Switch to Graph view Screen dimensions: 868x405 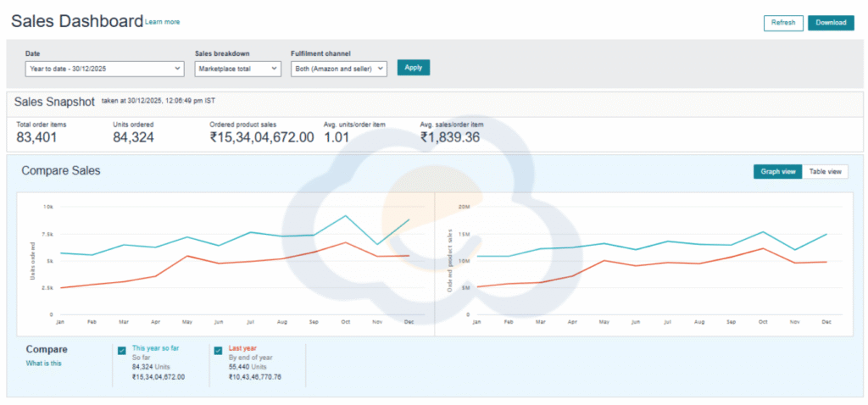777,171
